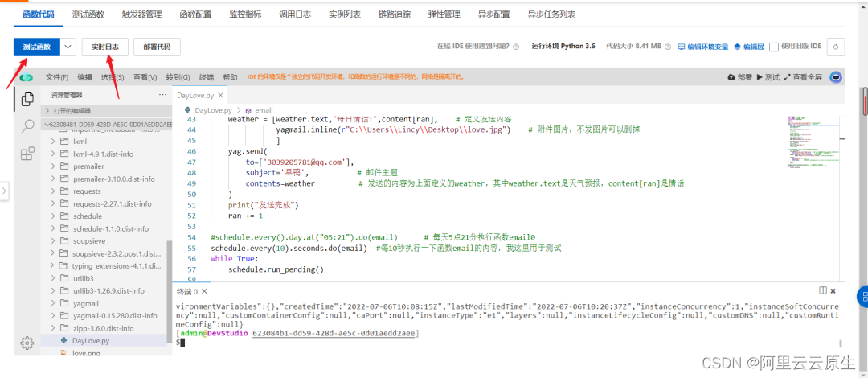Switch to the 调用日志 tab
Screen dimensions: 868x378
295,14
